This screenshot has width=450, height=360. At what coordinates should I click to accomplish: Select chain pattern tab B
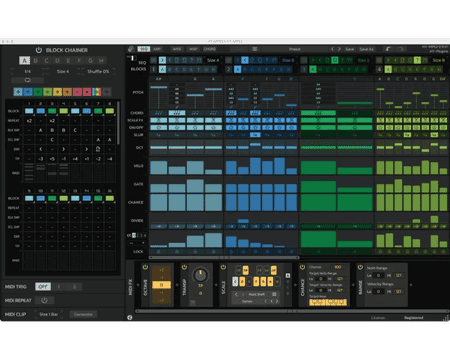tap(35, 61)
